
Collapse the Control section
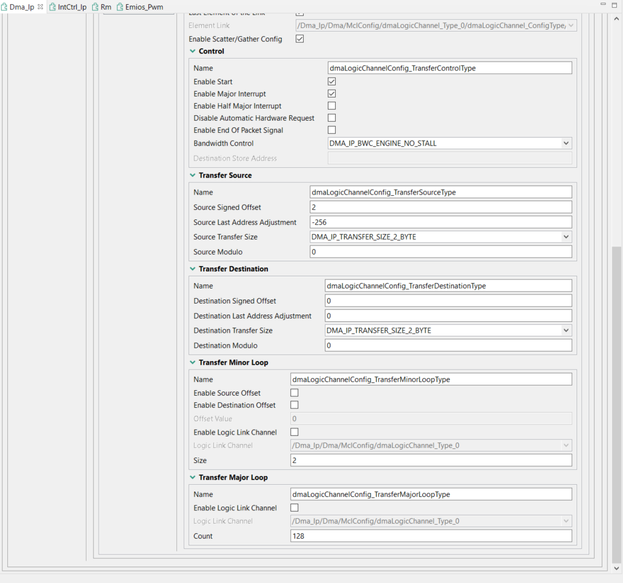pos(193,51)
